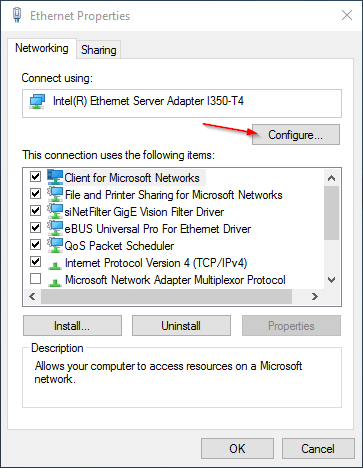Select the siNetFilter GigE Vision driver icon
Viewport: 363px width, 468px height.
click(x=55, y=211)
